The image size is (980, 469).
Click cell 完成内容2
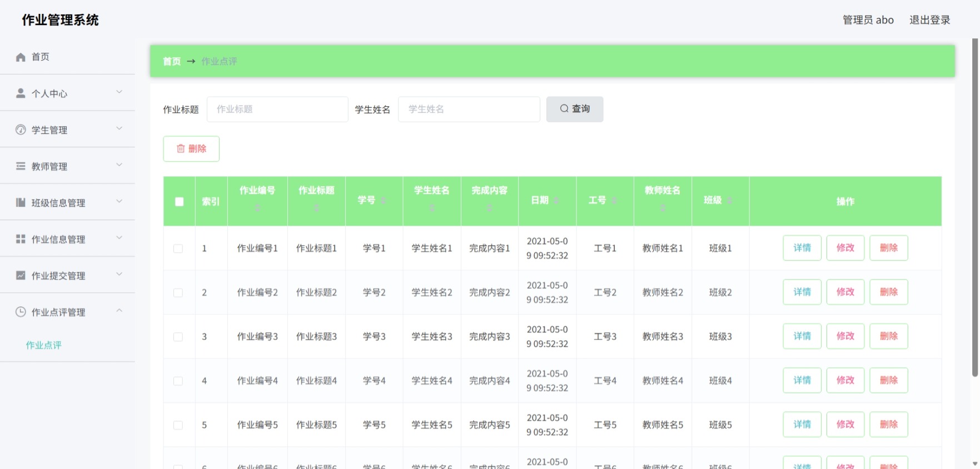coord(490,292)
